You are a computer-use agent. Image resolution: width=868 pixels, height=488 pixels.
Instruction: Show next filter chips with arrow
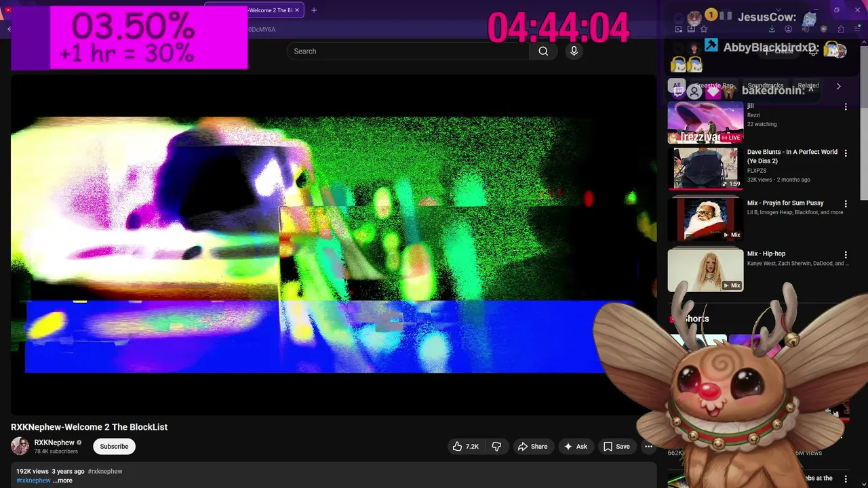click(838, 86)
